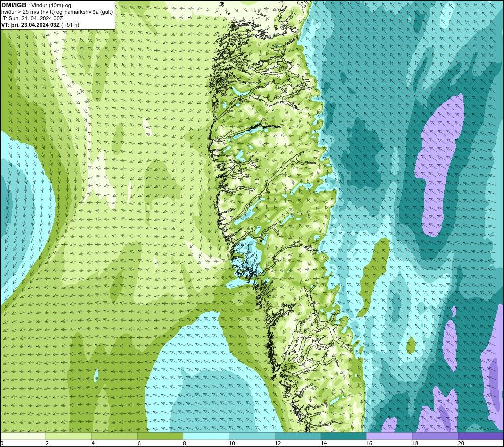Click the legend scale label "8"
The image size is (504, 447).
pos(185,443)
